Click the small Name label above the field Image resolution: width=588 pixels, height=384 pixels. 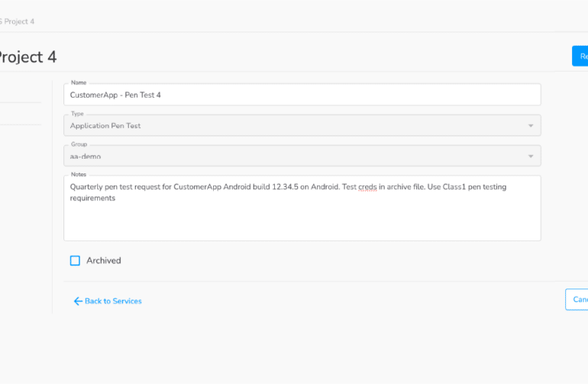click(79, 82)
